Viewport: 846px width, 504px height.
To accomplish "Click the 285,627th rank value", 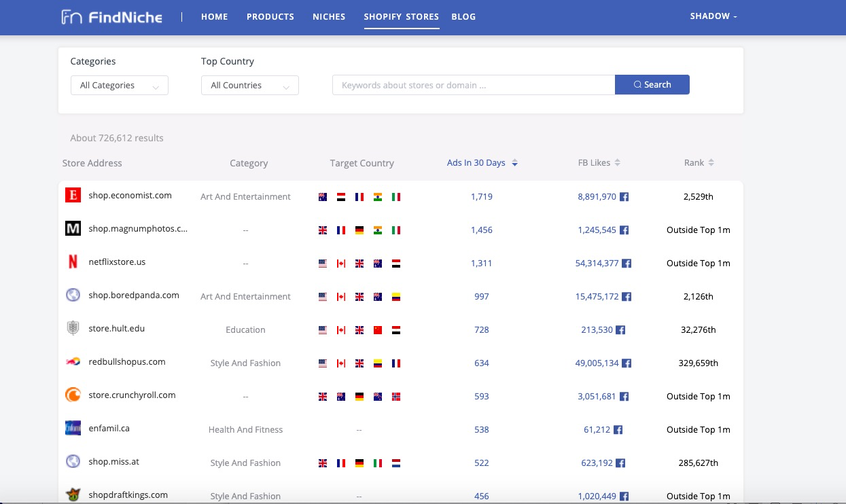I will click(x=699, y=463).
